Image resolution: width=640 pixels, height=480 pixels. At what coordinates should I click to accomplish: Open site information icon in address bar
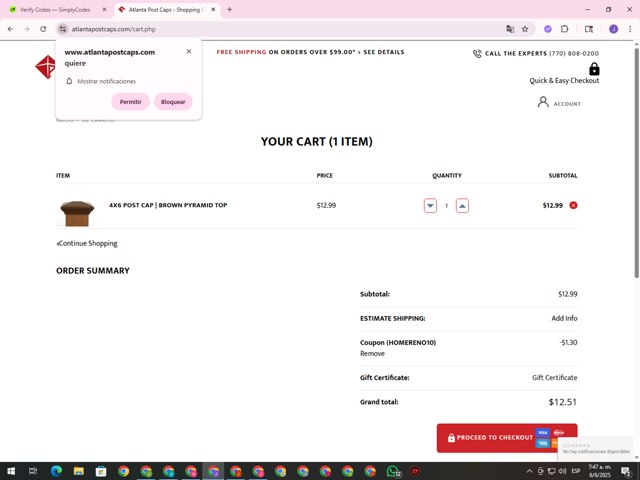click(x=62, y=29)
